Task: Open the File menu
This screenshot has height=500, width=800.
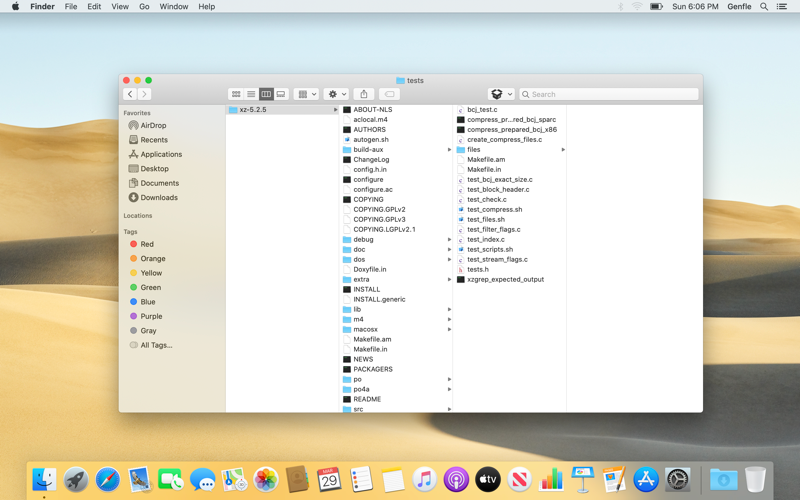Action: 71,7
